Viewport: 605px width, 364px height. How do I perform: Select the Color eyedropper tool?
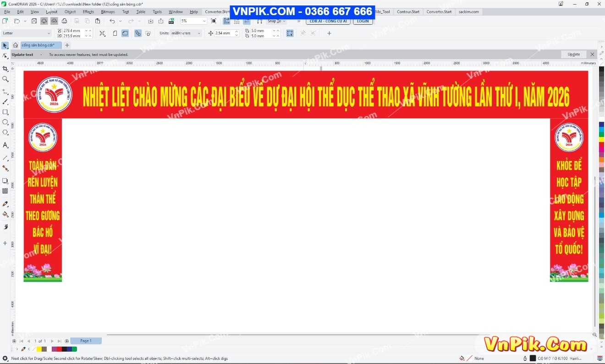[5, 204]
